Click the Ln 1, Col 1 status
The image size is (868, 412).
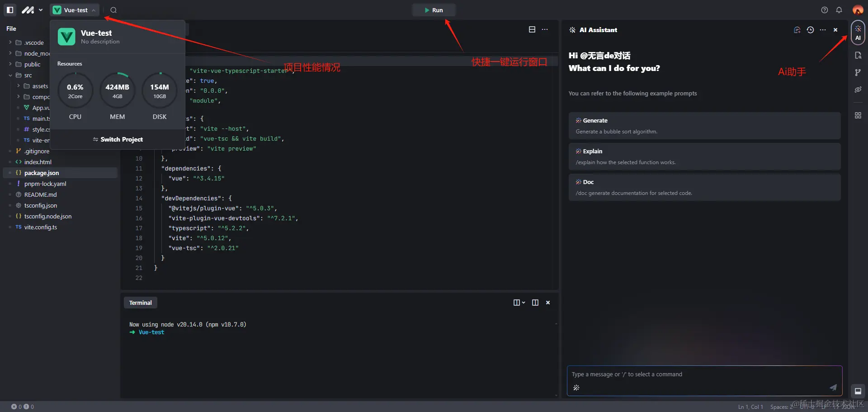tap(750, 407)
